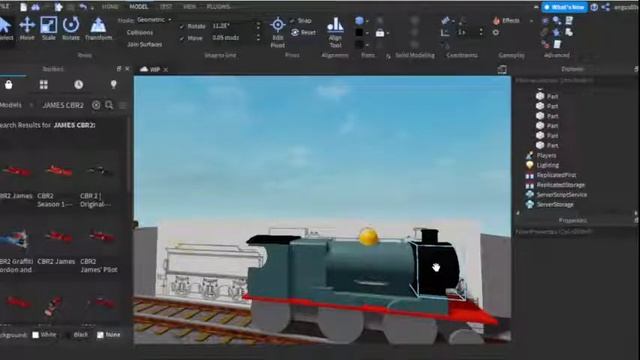Switch to the PLUGINS ribbon tab

point(218,7)
